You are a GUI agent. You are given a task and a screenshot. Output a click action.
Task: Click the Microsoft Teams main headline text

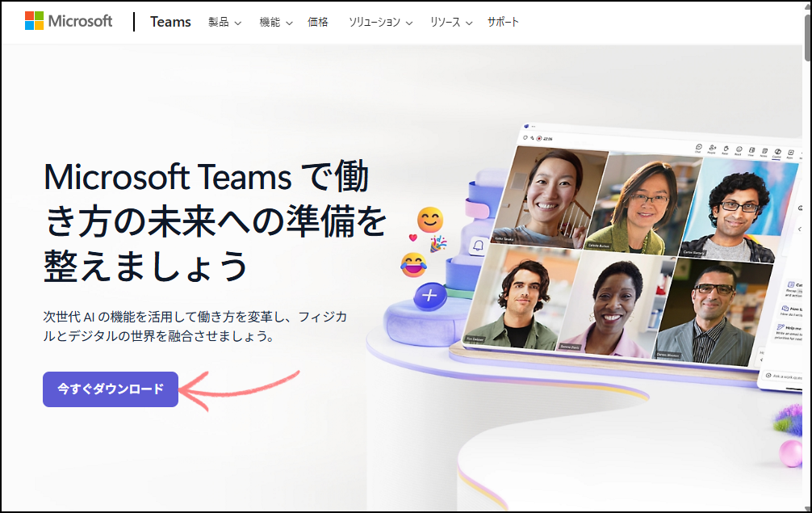coord(215,222)
